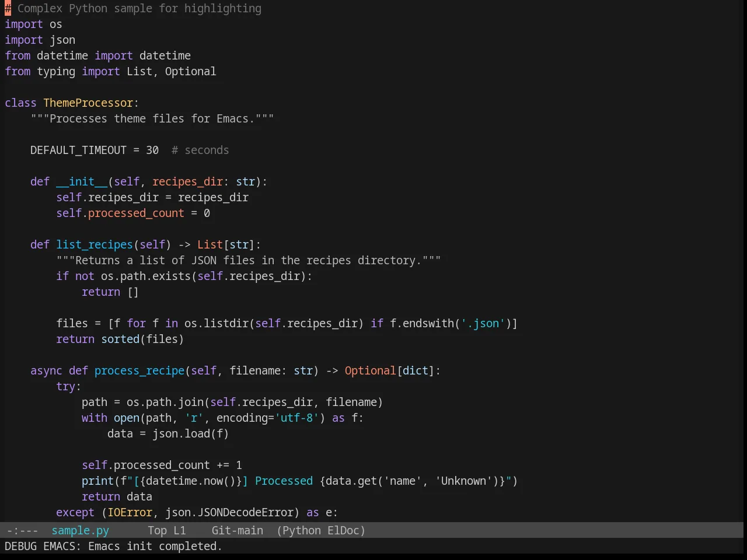Image resolution: width=747 pixels, height=560 pixels.
Task: Place cursor on 'import json' line
Action: coord(40,40)
